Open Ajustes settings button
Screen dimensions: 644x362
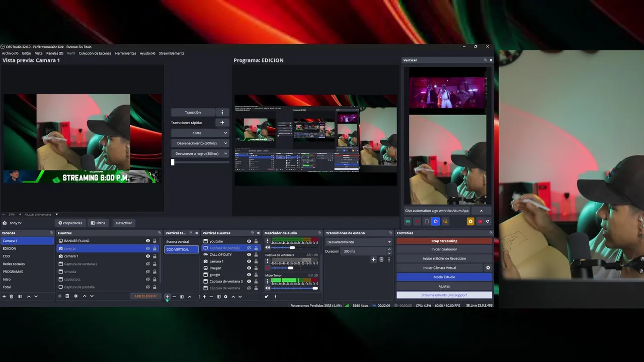pos(444,286)
